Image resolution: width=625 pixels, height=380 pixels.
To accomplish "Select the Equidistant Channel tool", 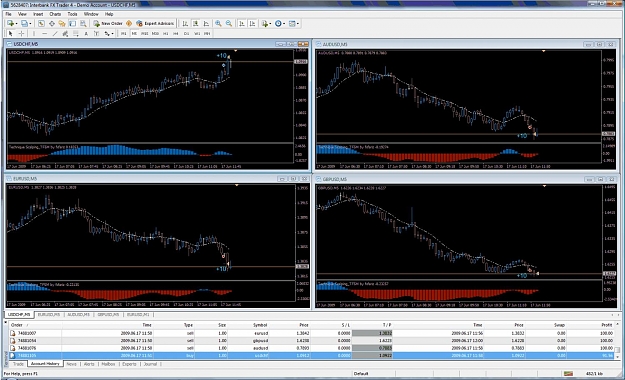I will [65, 33].
